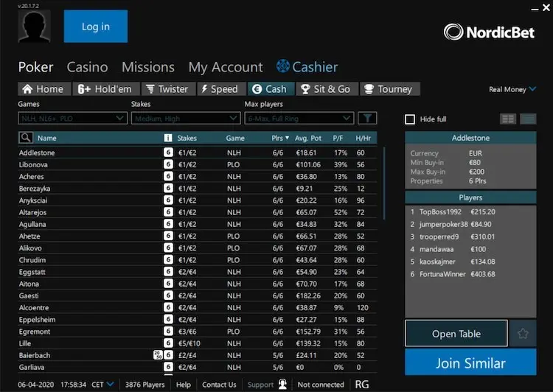553x392 pixels.
Task: Sort by Game column header
Action: click(x=235, y=139)
